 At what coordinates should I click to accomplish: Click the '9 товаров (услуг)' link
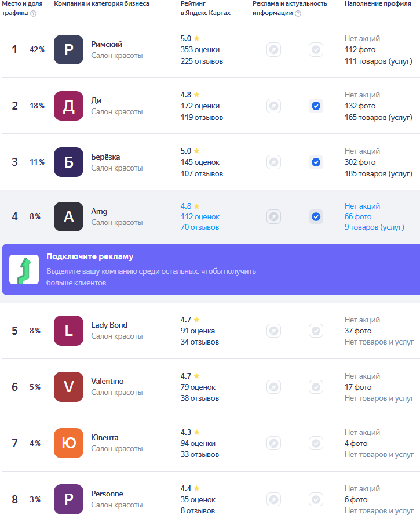click(x=374, y=227)
